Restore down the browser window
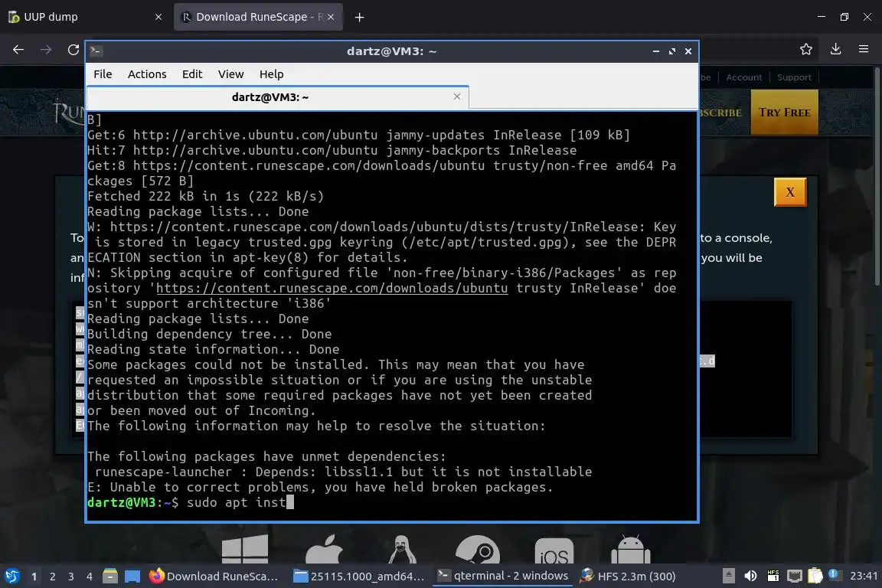 tap(844, 17)
